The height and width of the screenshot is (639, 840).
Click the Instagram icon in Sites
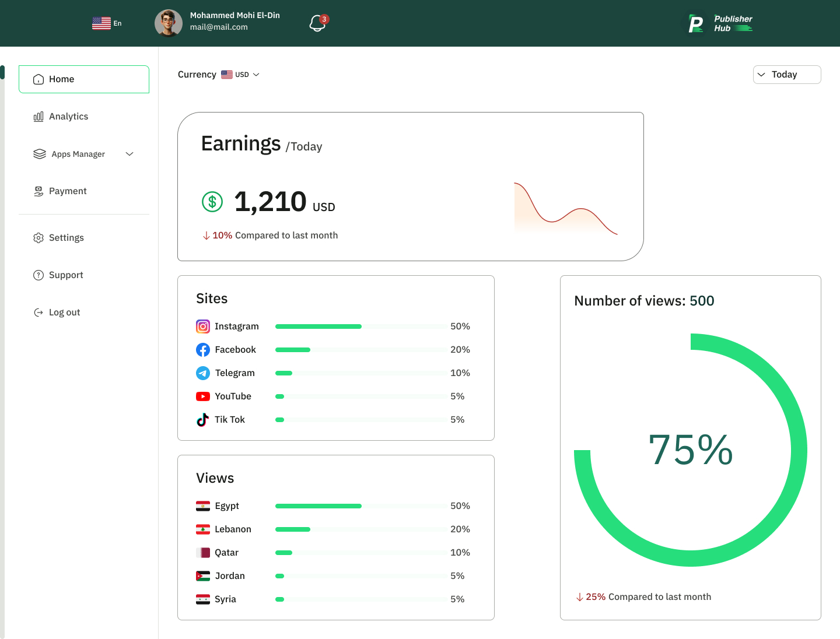click(203, 326)
